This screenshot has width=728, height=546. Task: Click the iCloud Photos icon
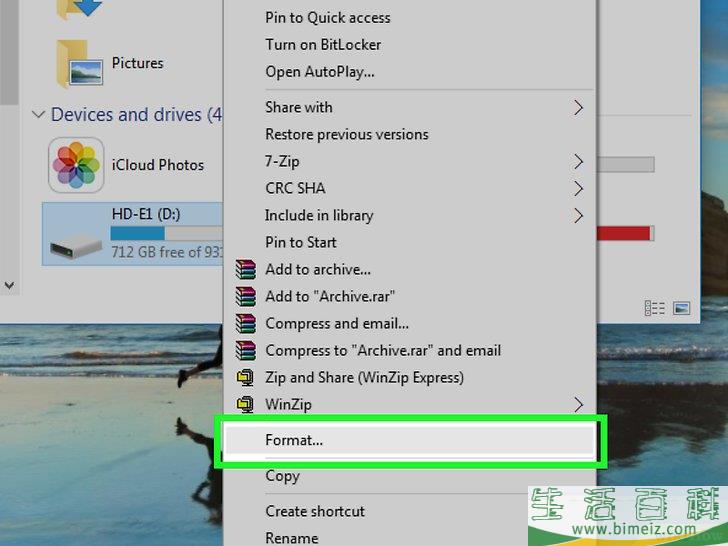pos(76,165)
